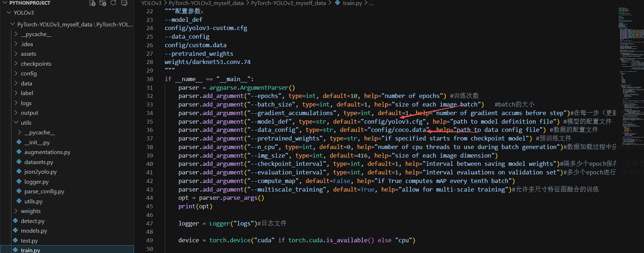Collapse the utils folder

click(16, 123)
